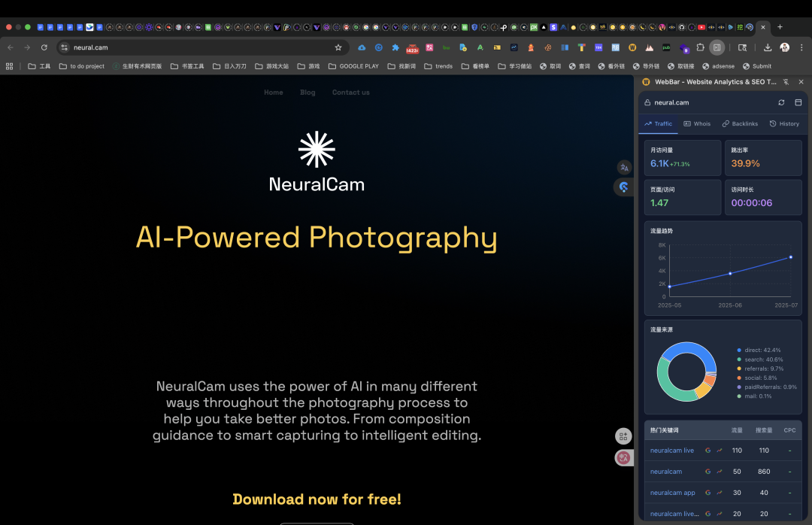This screenshot has height=525, width=812.
Task: Reload the page
Action: click(44, 47)
